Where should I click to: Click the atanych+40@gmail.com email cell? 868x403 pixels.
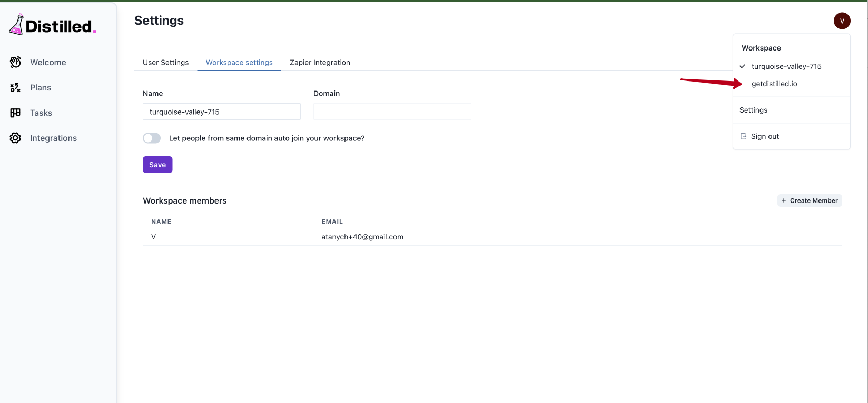click(362, 237)
